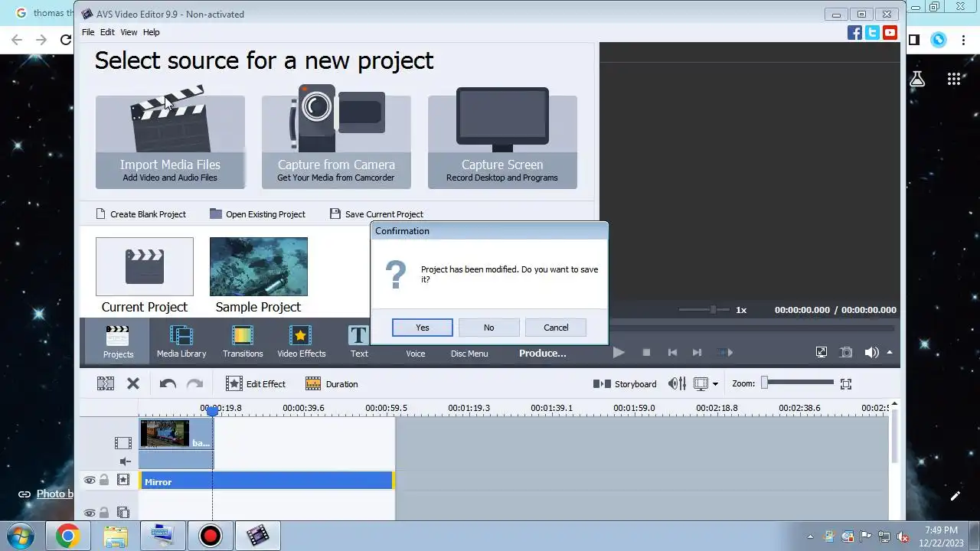Image resolution: width=980 pixels, height=551 pixels.
Task: Open the Edit menu
Action: tap(107, 32)
